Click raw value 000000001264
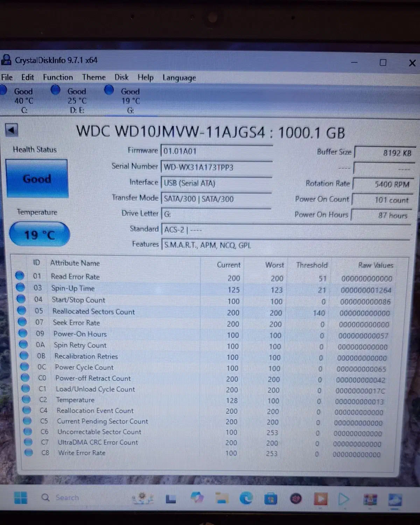Viewport: 420px width, 525px height. coord(366,290)
